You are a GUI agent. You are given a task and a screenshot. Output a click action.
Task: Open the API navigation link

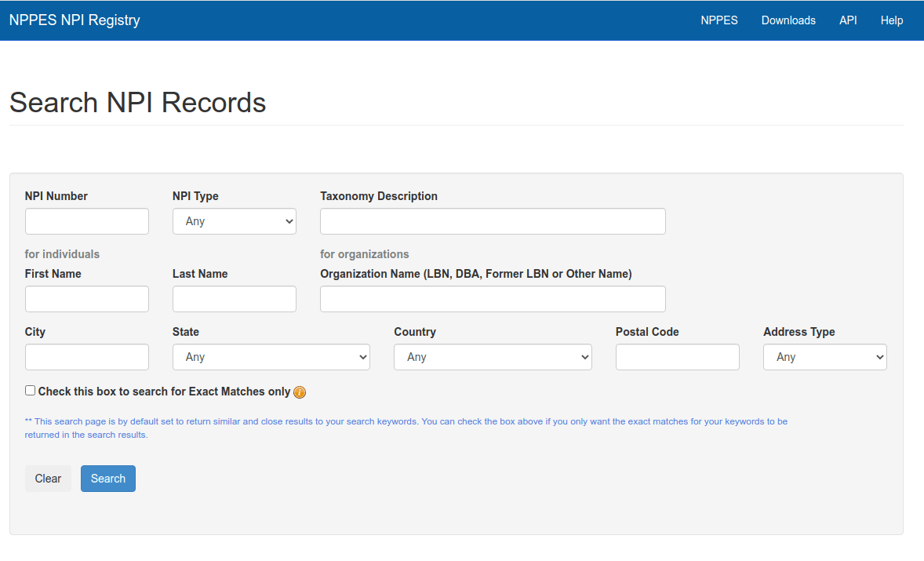(x=848, y=20)
